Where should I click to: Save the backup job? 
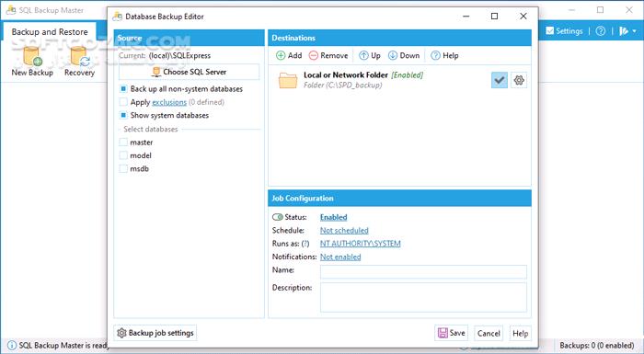pos(451,333)
